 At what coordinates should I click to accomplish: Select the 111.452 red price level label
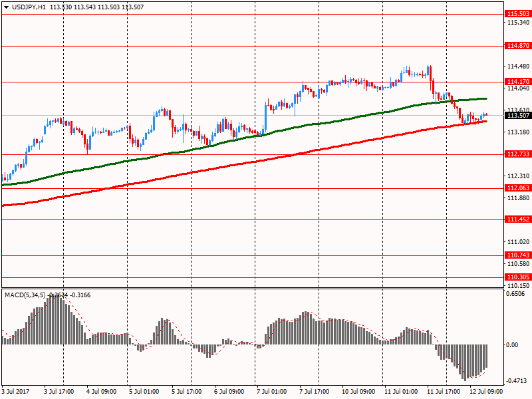pyautogui.click(x=518, y=219)
